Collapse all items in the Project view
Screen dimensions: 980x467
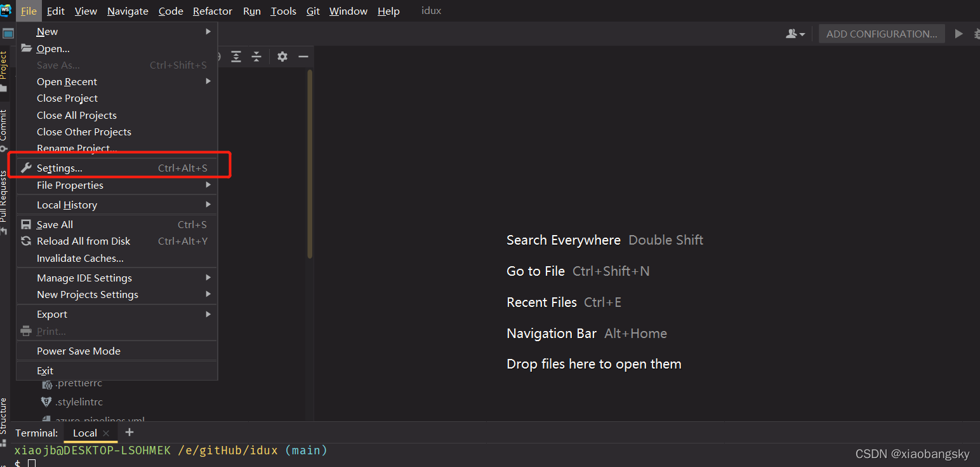(x=256, y=57)
